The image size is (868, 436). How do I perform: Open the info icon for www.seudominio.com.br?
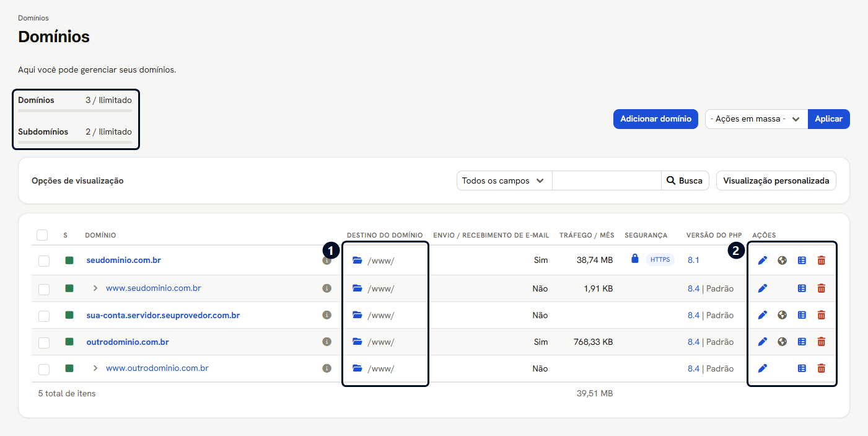click(327, 288)
